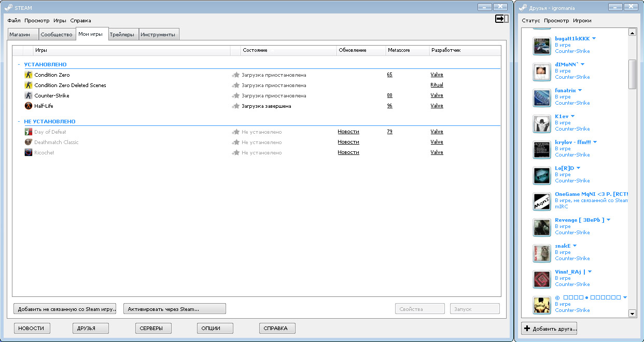The image size is (644, 342).
Task: Collapse the НЕ УСТАНОВЛЕНО group
Action: (x=19, y=122)
